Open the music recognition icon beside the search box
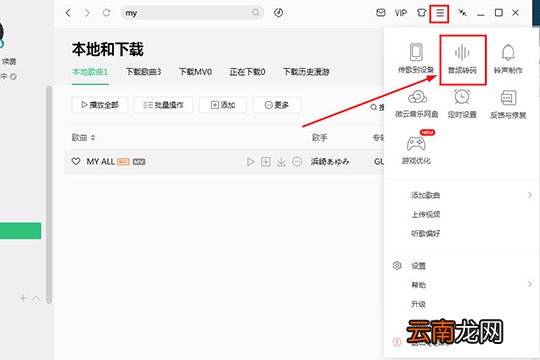 [279, 13]
